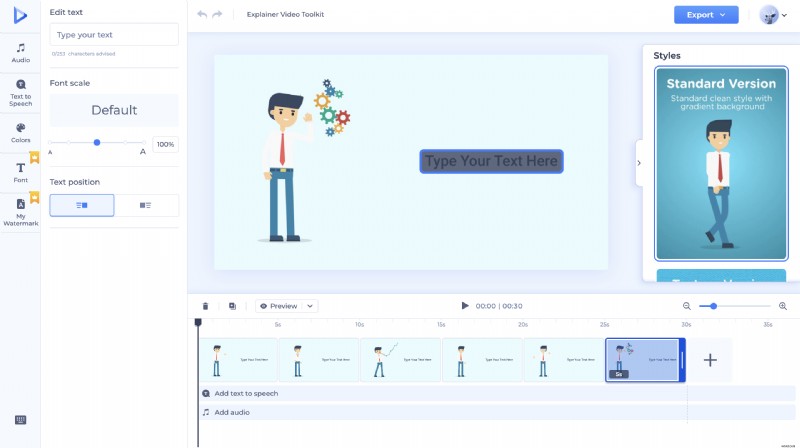Screen dimensions: 800x448
Task: Open the Text to Speech panel
Action: click(x=20, y=90)
